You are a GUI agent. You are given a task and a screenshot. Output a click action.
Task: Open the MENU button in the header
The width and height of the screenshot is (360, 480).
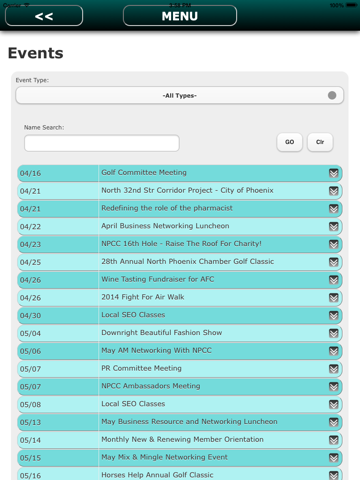180,16
